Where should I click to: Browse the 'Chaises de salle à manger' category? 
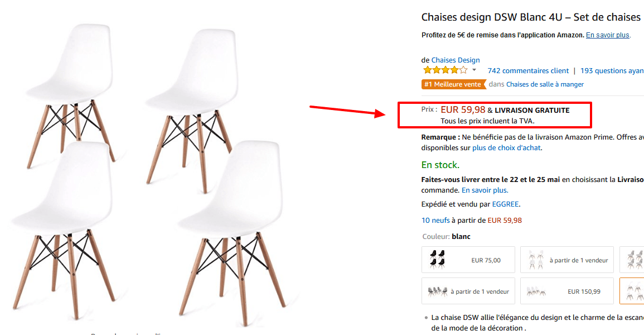[545, 84]
